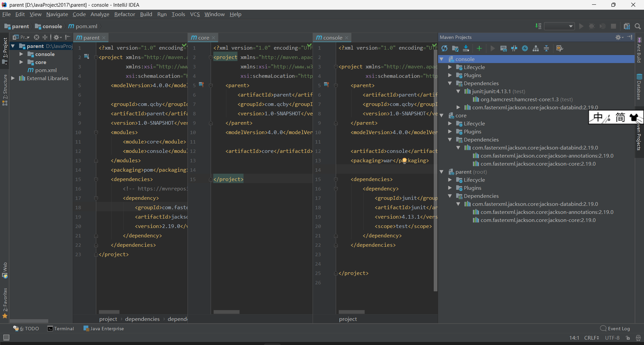Open the Terminal tool window
This screenshot has width=644, height=345.
61,329
